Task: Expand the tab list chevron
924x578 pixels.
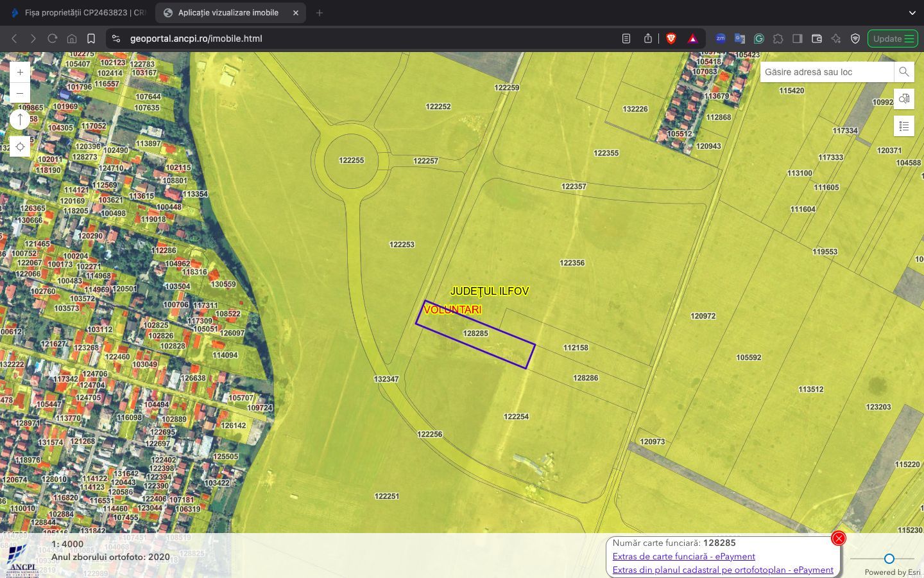Action: (x=912, y=13)
